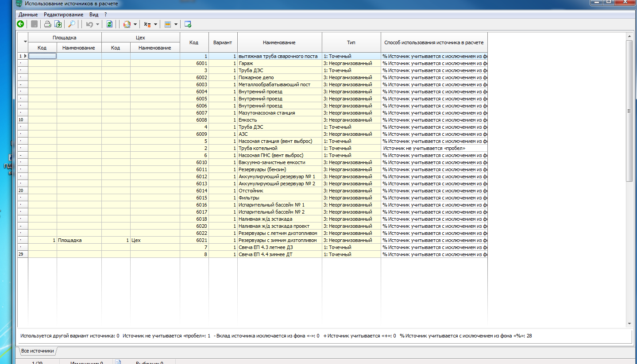The image size is (637, 364).
Task: Click the percent usage mode icon
Action: (148, 24)
